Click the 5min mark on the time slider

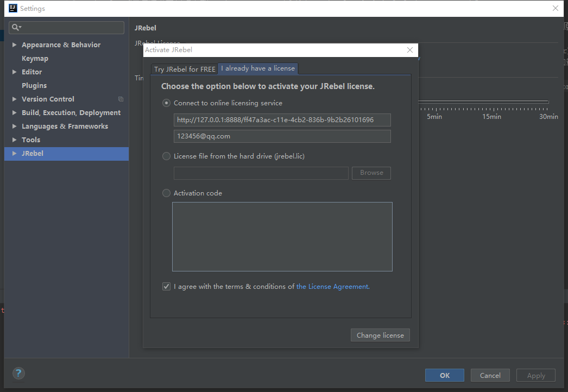click(x=434, y=116)
